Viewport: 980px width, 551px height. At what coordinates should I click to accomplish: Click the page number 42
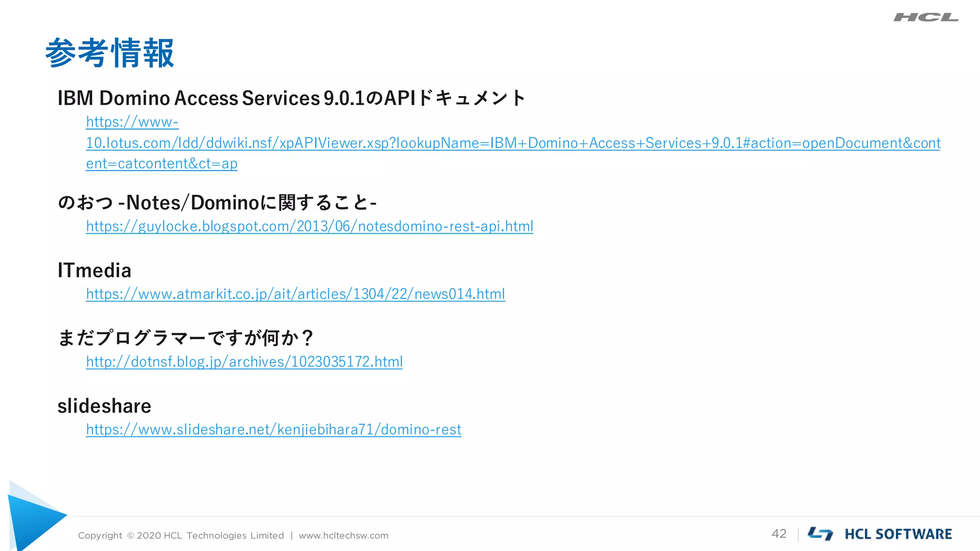[779, 534]
